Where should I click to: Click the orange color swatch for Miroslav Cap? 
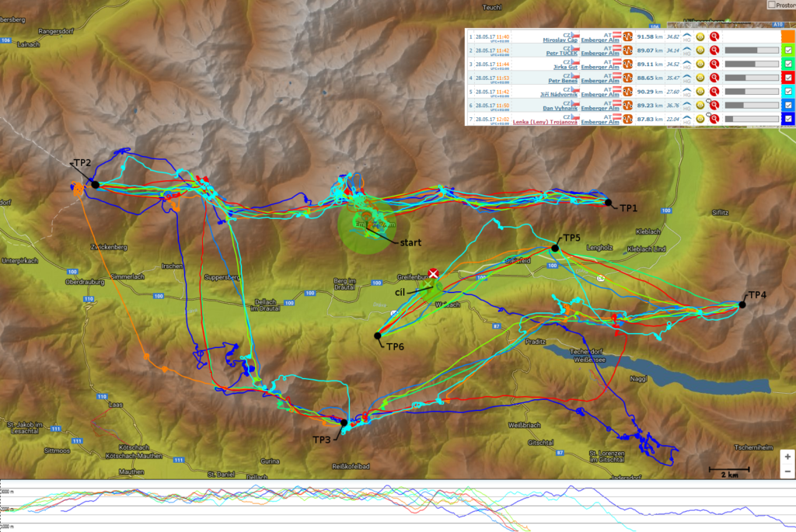[787, 36]
